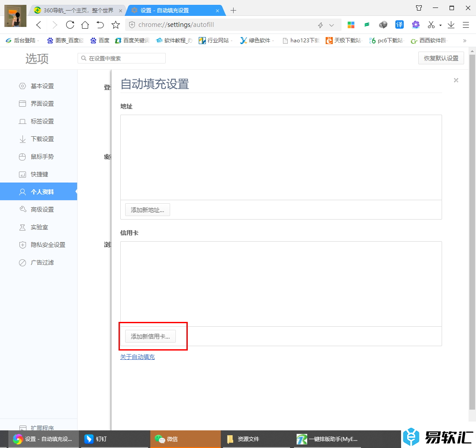Open 钉钉 from the taskbar
The image size is (476, 448).
(x=115, y=439)
